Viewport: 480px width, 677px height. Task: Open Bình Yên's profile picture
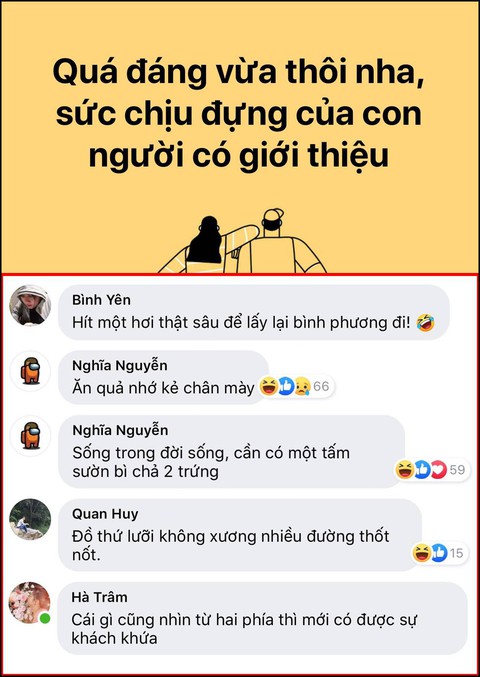tap(30, 305)
